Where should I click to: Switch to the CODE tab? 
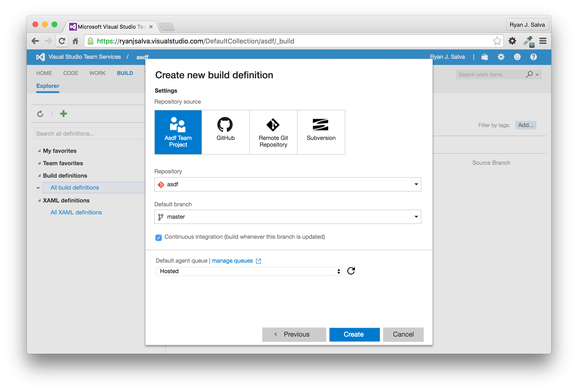(70, 73)
